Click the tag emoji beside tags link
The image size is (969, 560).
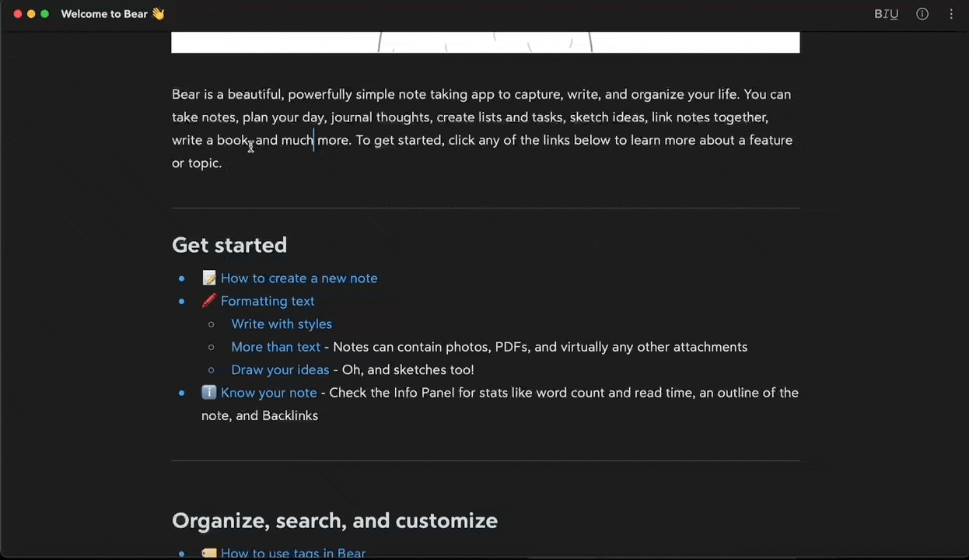(x=208, y=553)
